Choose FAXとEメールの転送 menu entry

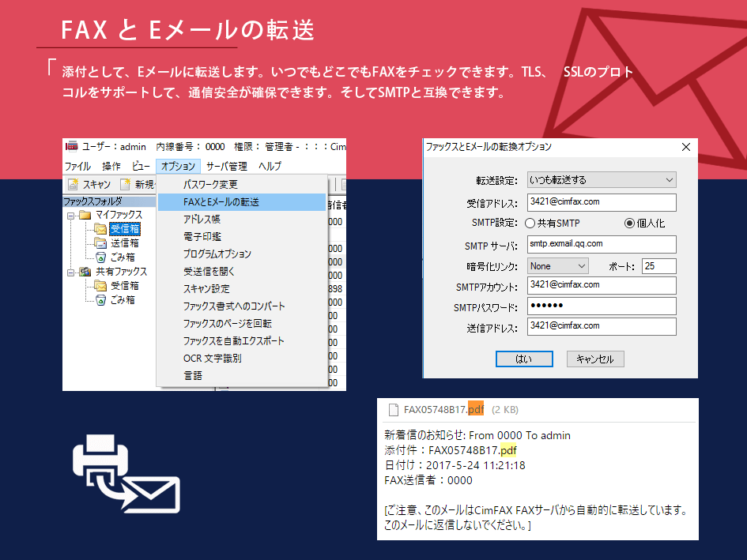242,202
